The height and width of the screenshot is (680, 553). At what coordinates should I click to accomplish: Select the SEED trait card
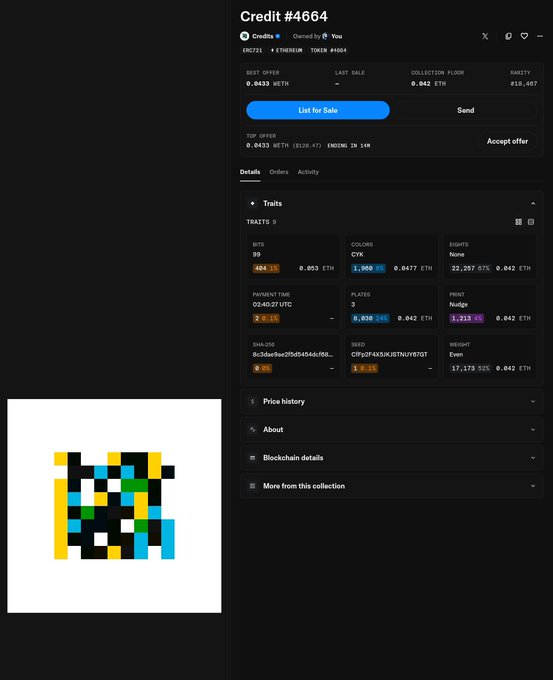(x=391, y=356)
